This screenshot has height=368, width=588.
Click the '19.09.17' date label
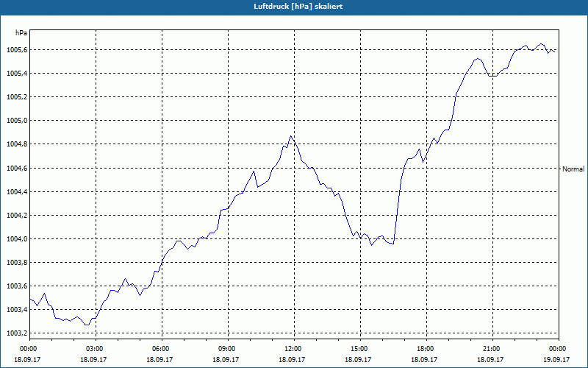(557, 359)
